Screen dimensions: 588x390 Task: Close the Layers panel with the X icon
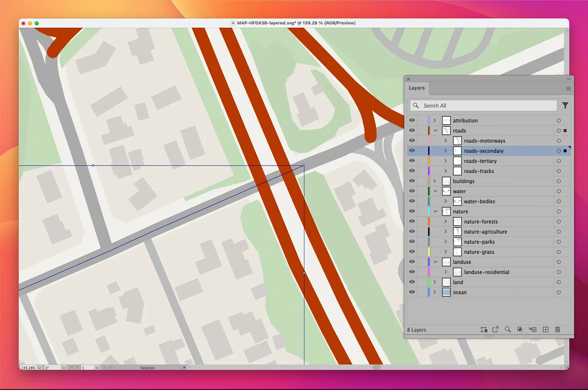tap(408, 79)
